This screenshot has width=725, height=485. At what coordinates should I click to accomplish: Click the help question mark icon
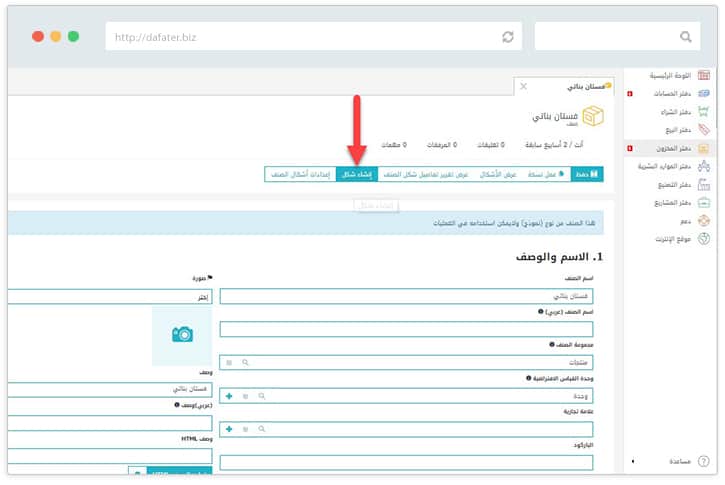(x=704, y=461)
